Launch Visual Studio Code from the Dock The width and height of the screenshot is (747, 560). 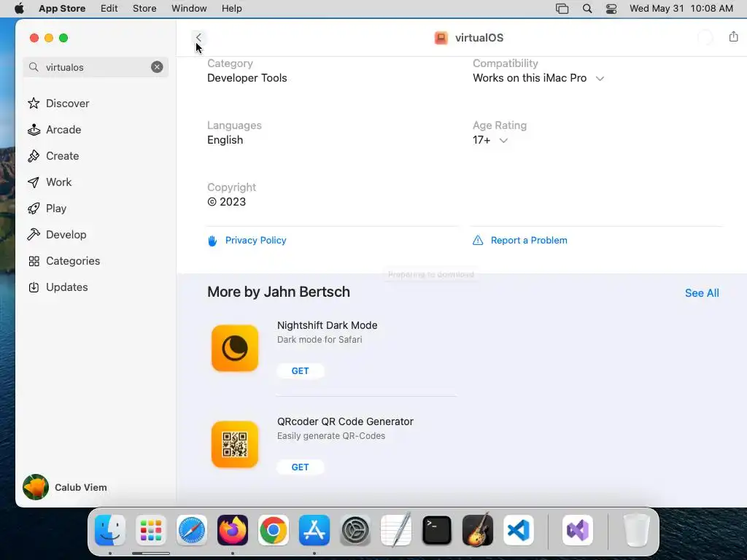(519, 530)
